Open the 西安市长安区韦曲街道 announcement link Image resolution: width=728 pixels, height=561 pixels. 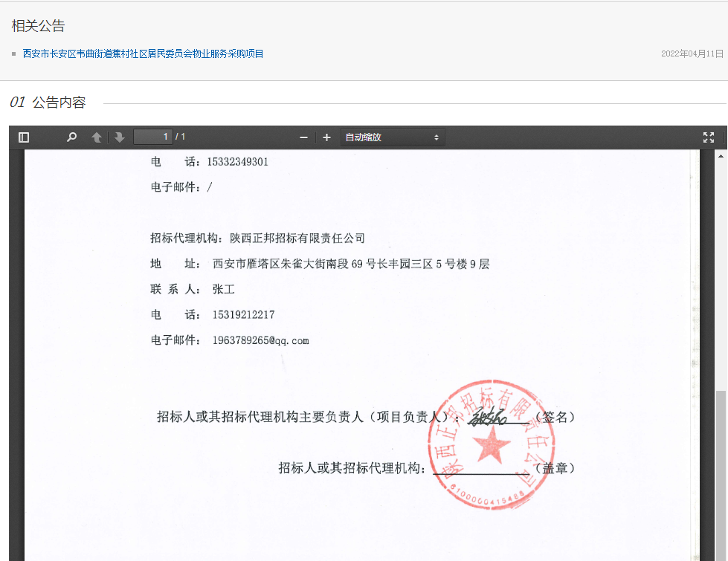click(x=143, y=53)
